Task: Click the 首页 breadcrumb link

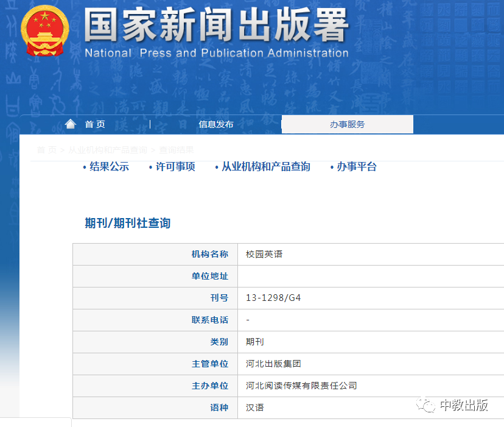Action: [47, 150]
